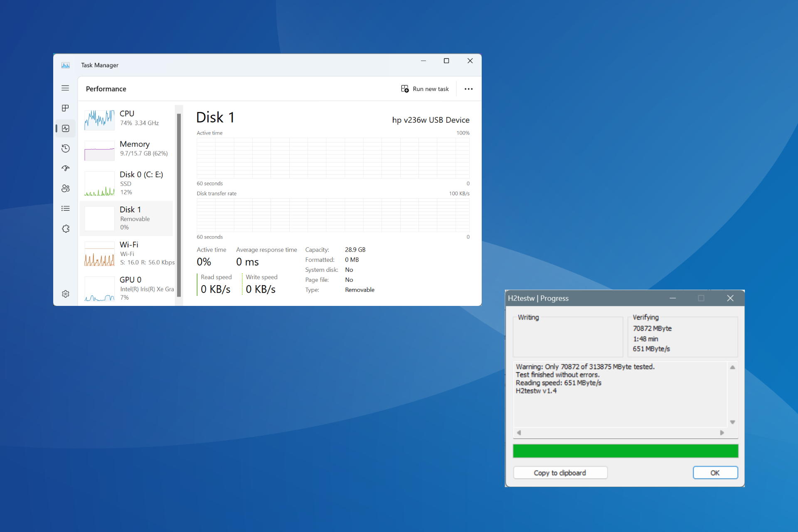Open Task Manager settings
Image resolution: width=798 pixels, height=532 pixels.
point(65,294)
